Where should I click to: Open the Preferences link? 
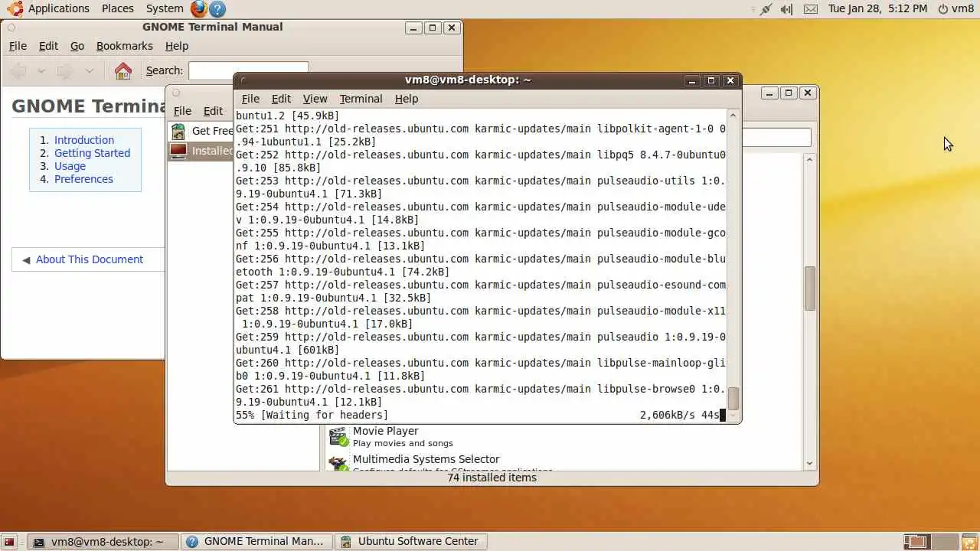[83, 179]
